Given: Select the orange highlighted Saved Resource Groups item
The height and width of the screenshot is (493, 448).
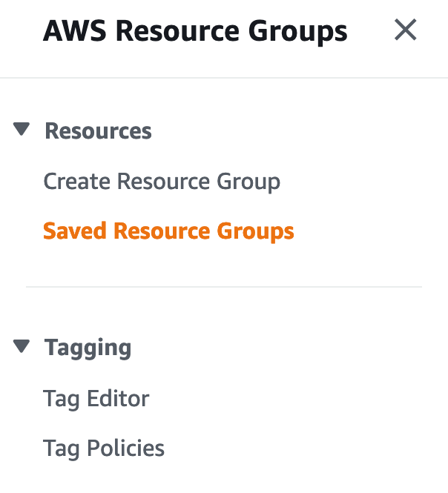Looking at the screenshot, I should [168, 231].
